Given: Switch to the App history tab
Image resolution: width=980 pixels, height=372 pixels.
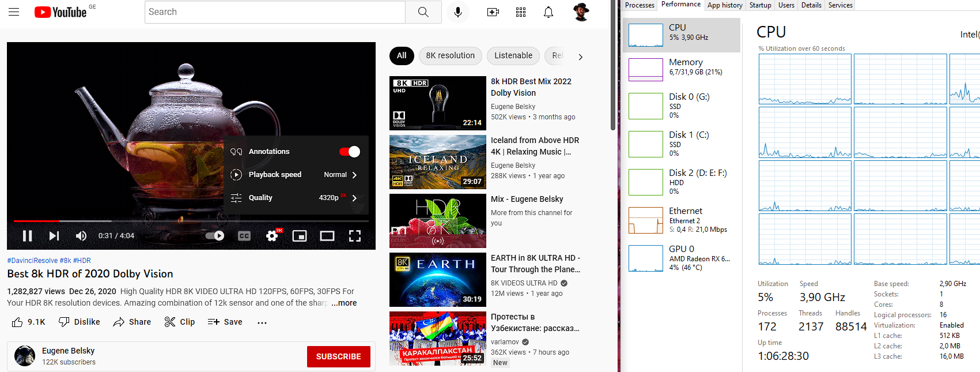Looking at the screenshot, I should pos(725,5).
